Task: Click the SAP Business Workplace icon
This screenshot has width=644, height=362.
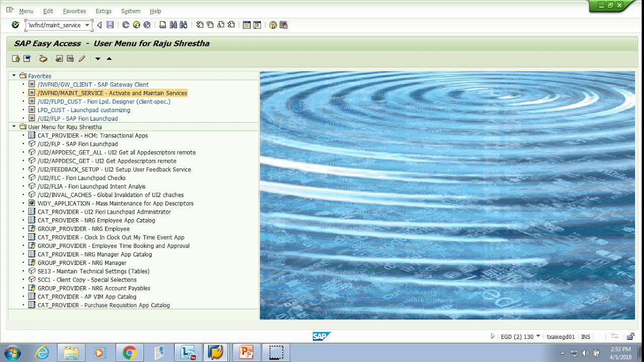Action: coord(43,59)
